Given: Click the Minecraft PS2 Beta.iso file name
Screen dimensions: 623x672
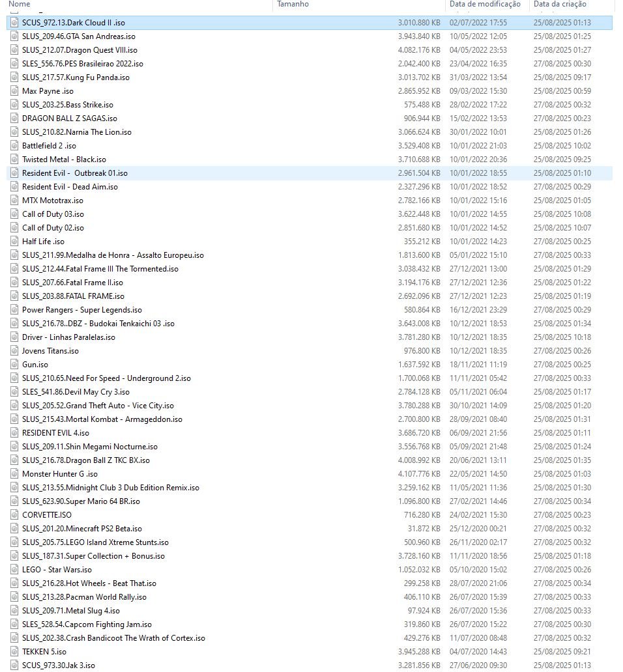Looking at the screenshot, I should (x=81, y=529).
